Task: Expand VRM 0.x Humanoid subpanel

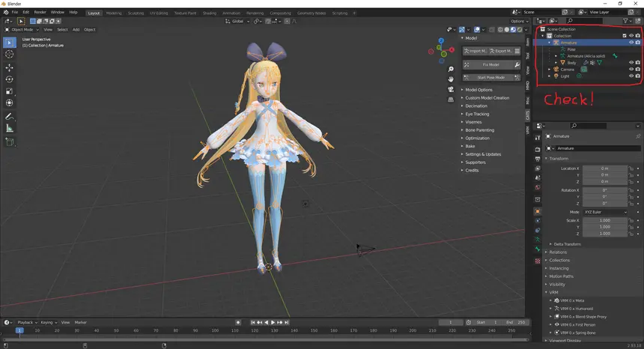Action: click(x=577, y=309)
